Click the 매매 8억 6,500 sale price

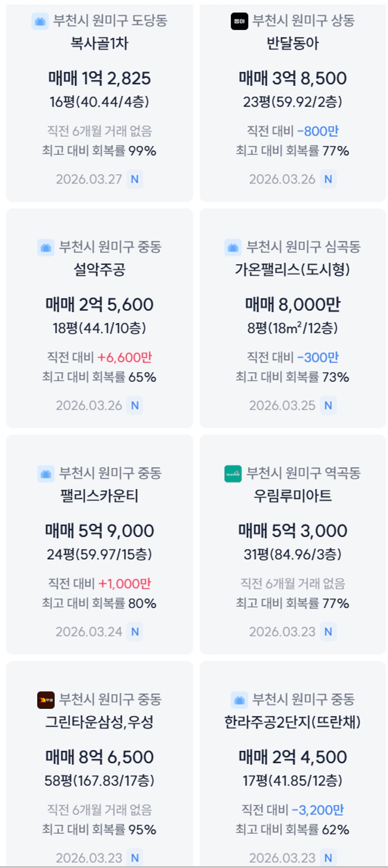[x=99, y=757]
